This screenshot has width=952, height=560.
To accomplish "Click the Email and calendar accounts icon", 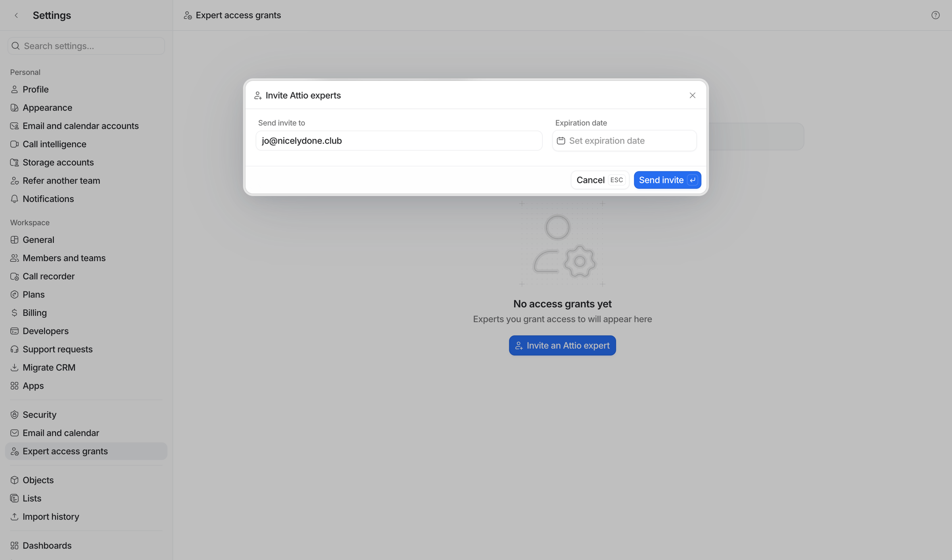I will 15,126.
